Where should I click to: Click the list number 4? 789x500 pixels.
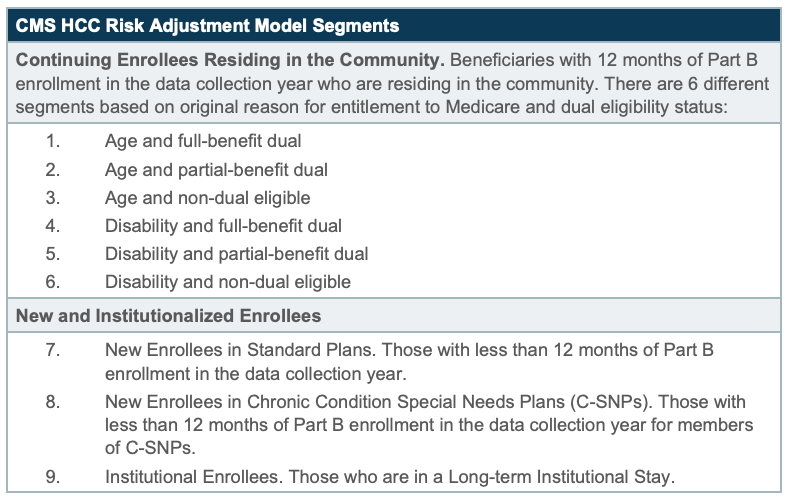(x=53, y=226)
